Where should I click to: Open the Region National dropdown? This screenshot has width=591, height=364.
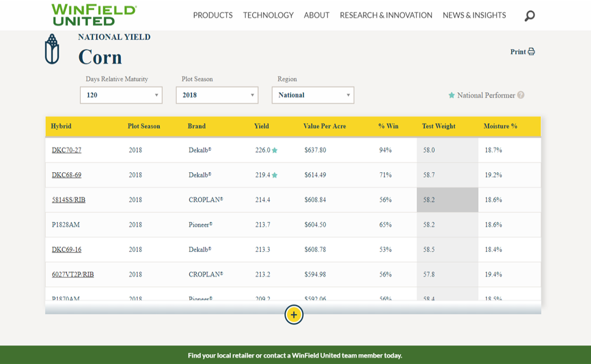point(313,95)
